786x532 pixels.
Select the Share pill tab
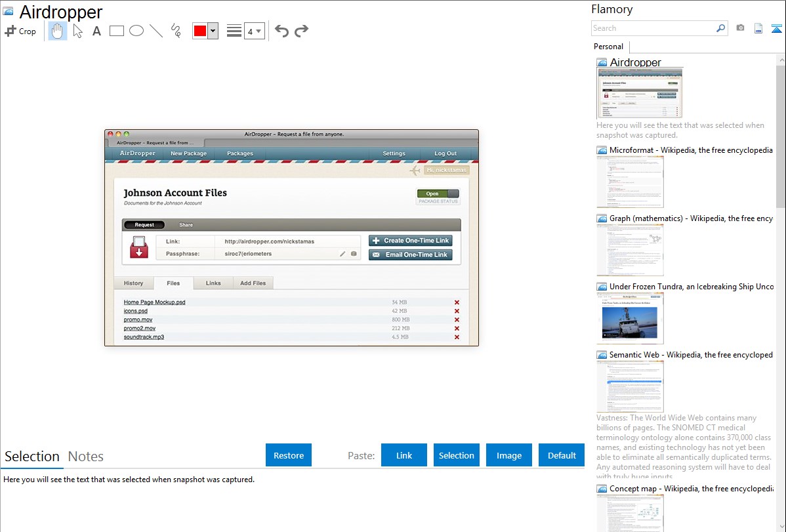coord(186,224)
